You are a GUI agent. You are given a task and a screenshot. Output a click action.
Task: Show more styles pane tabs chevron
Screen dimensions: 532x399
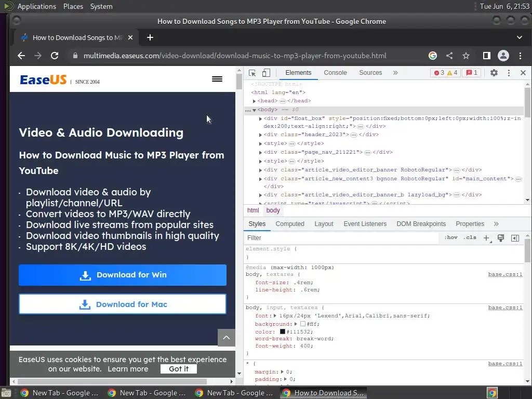point(496,224)
